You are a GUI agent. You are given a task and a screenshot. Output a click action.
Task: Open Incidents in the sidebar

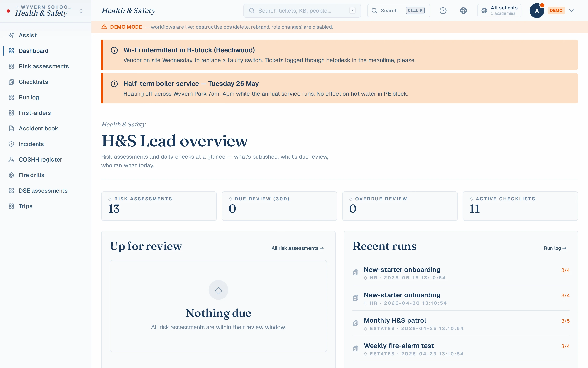tap(46, 144)
